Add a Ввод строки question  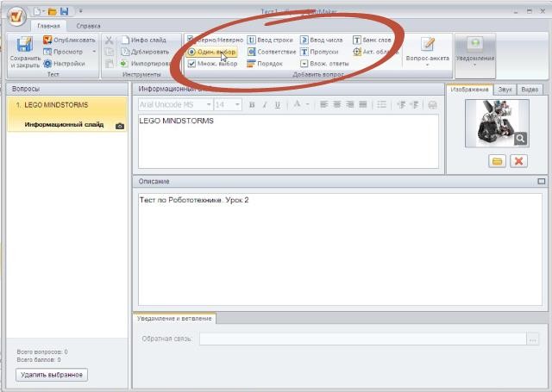[x=270, y=40]
